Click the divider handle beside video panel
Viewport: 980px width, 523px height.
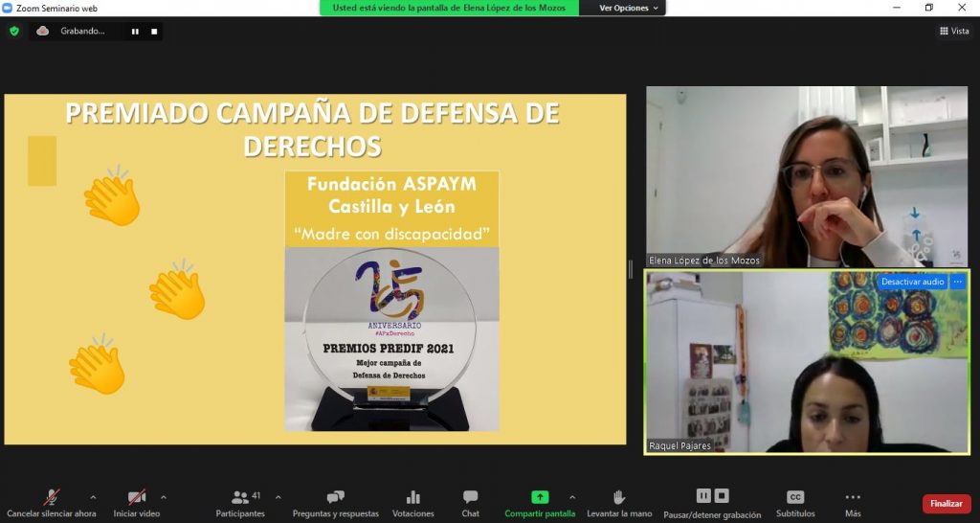tap(630, 269)
